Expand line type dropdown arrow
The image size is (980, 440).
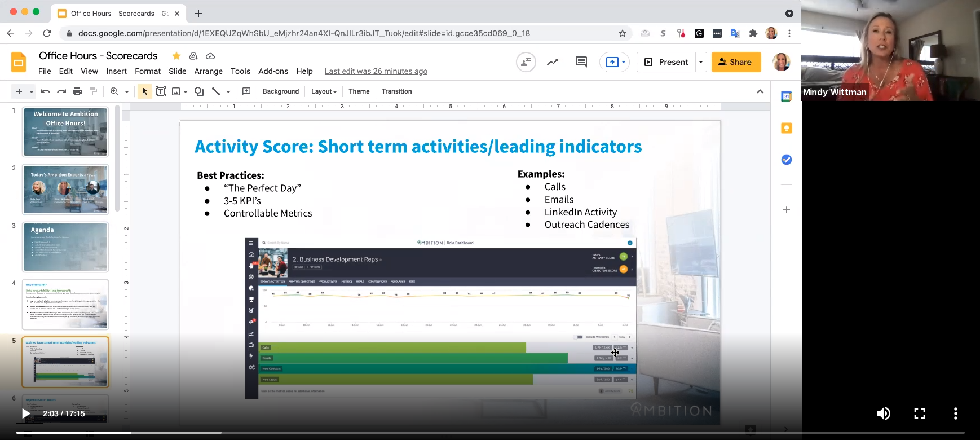pyautogui.click(x=228, y=91)
